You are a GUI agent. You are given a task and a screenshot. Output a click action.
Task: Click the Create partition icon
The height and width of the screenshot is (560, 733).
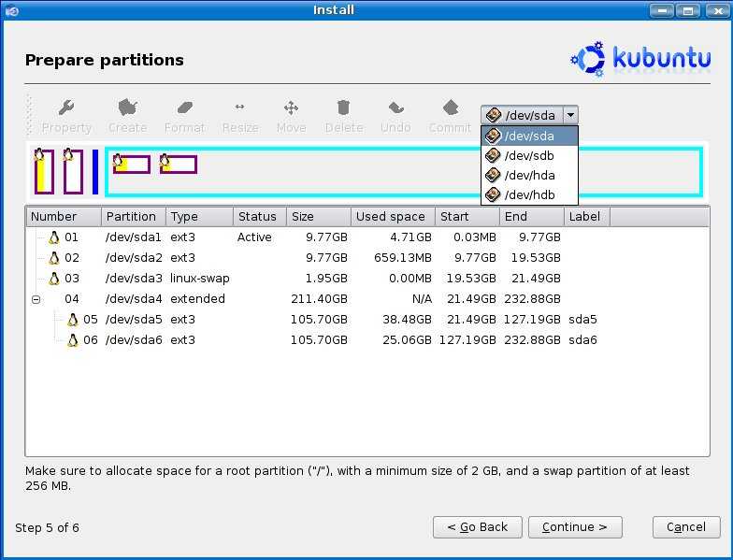click(x=127, y=108)
